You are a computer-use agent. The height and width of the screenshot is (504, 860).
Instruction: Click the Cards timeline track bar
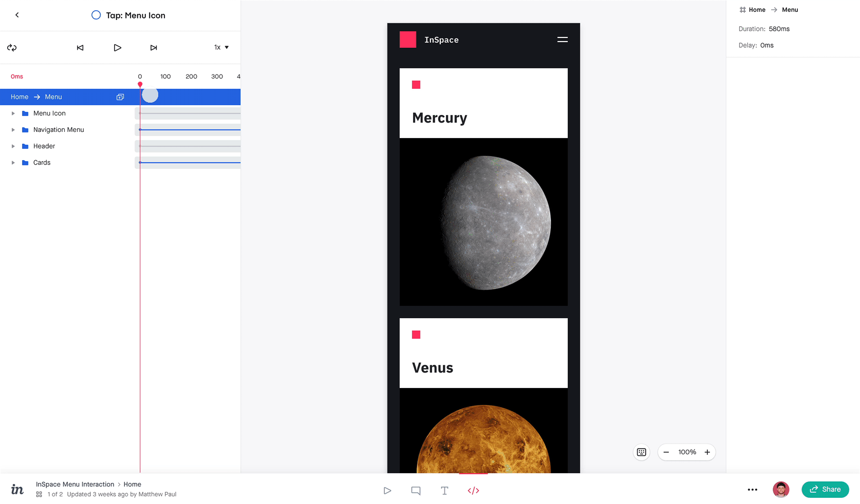point(188,163)
